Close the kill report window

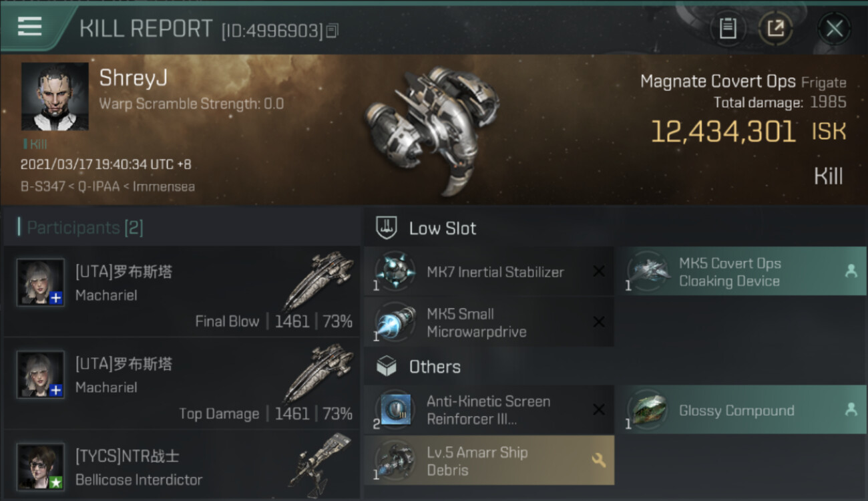[x=834, y=29]
